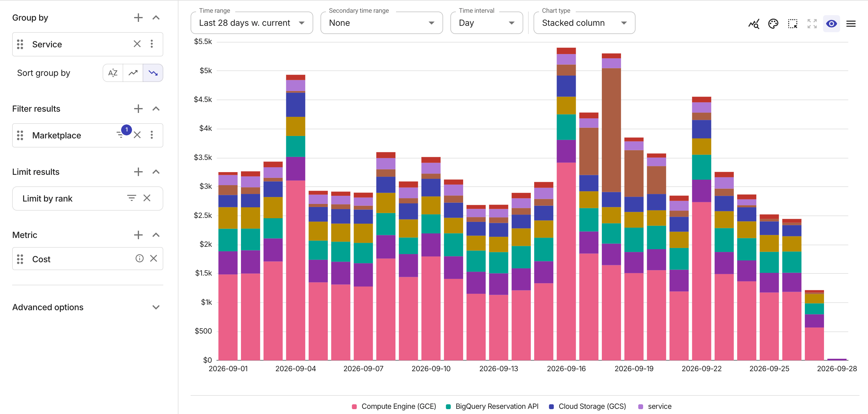Expand chart to fullscreen
868x414 pixels.
(812, 24)
